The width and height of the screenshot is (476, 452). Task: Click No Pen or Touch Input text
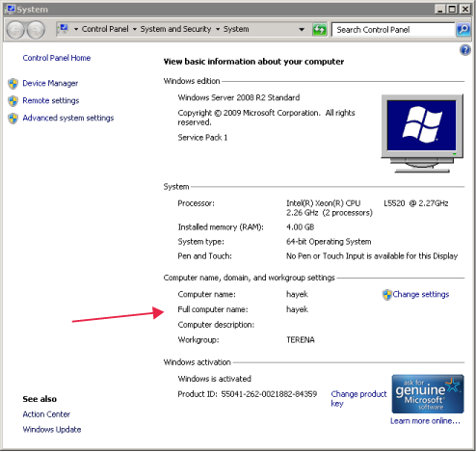(x=372, y=256)
